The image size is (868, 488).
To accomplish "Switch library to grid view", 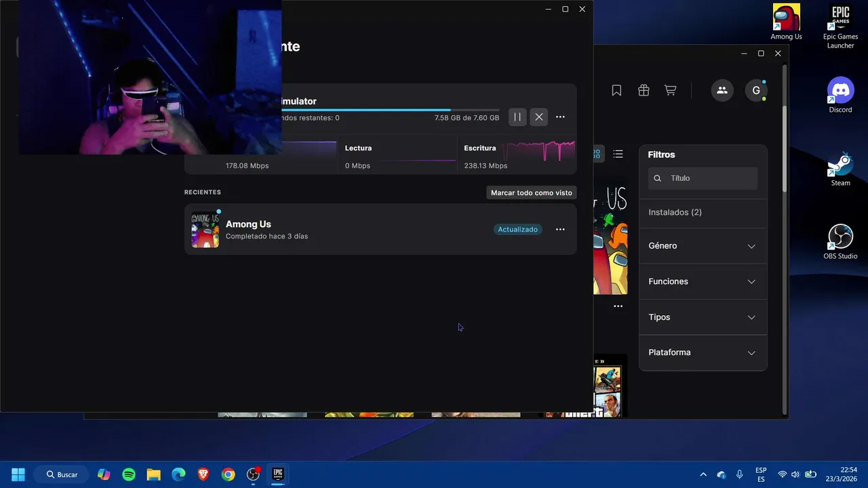I will pyautogui.click(x=597, y=154).
